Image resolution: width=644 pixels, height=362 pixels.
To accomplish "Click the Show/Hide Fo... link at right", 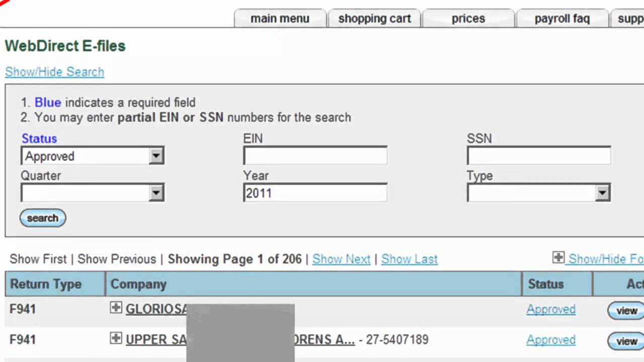I will pyautogui.click(x=606, y=259).
